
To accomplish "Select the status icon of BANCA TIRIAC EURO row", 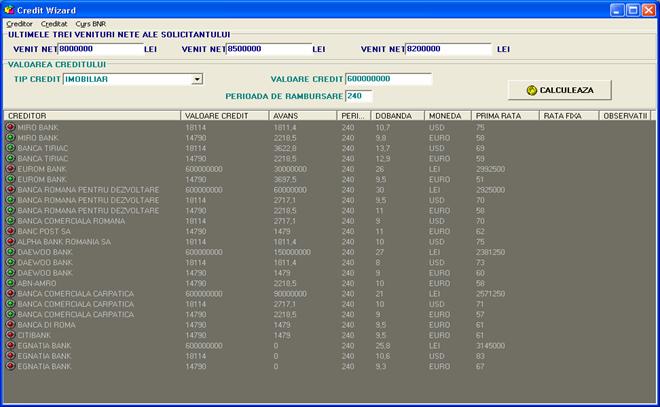I will coord(11,158).
